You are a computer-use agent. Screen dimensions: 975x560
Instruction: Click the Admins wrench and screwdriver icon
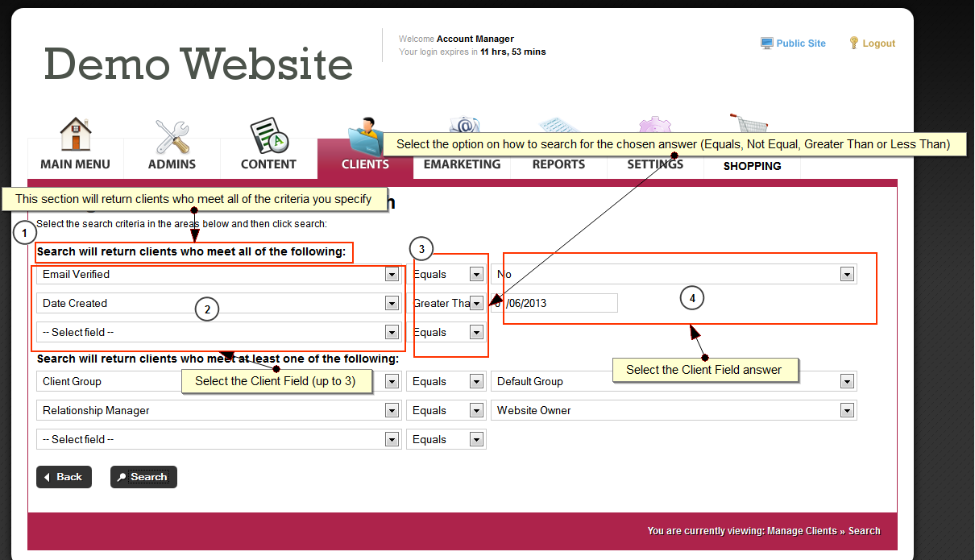coord(172,136)
